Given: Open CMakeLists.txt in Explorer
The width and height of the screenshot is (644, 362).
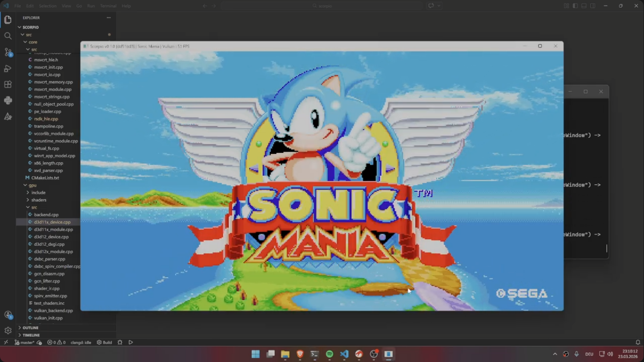Looking at the screenshot, I should [45, 178].
